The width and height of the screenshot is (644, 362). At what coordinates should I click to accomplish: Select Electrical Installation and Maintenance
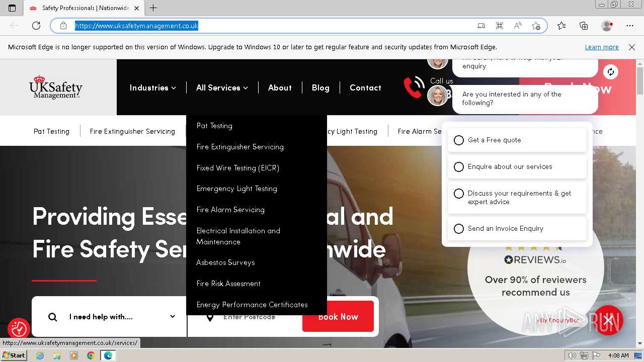coord(238,236)
